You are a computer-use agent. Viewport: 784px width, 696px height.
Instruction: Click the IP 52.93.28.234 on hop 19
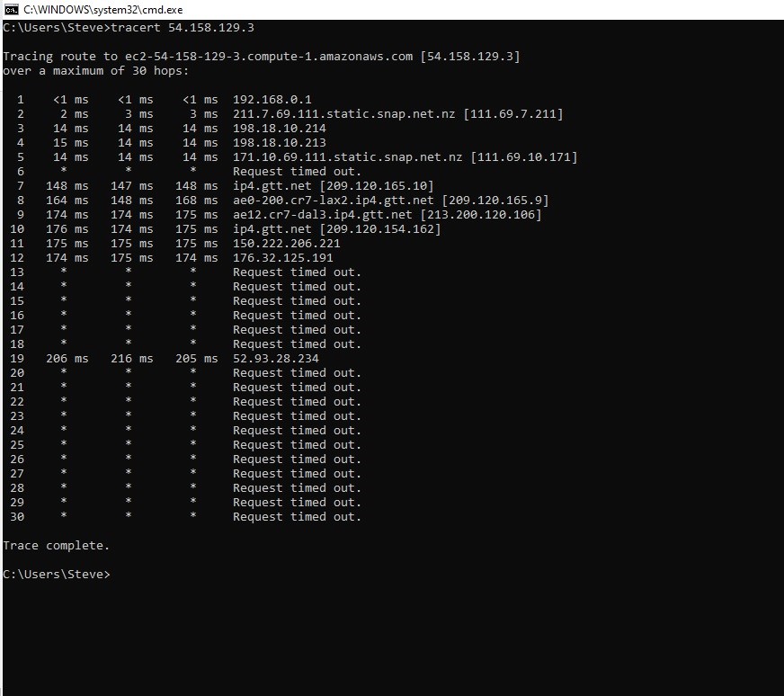[276, 359]
